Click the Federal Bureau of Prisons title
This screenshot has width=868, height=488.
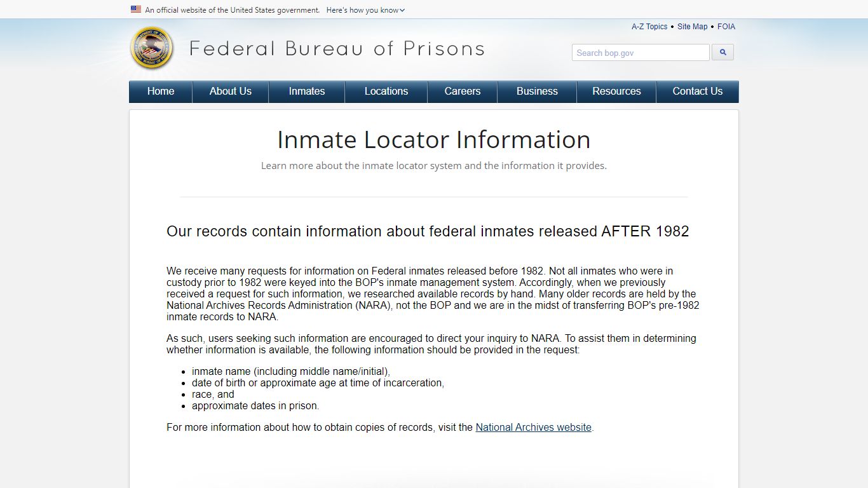pos(337,49)
